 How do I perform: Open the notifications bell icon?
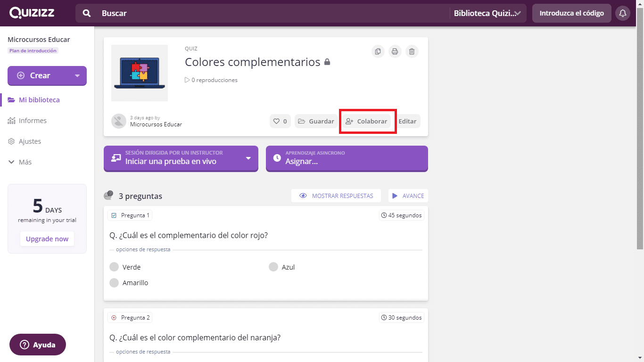622,13
